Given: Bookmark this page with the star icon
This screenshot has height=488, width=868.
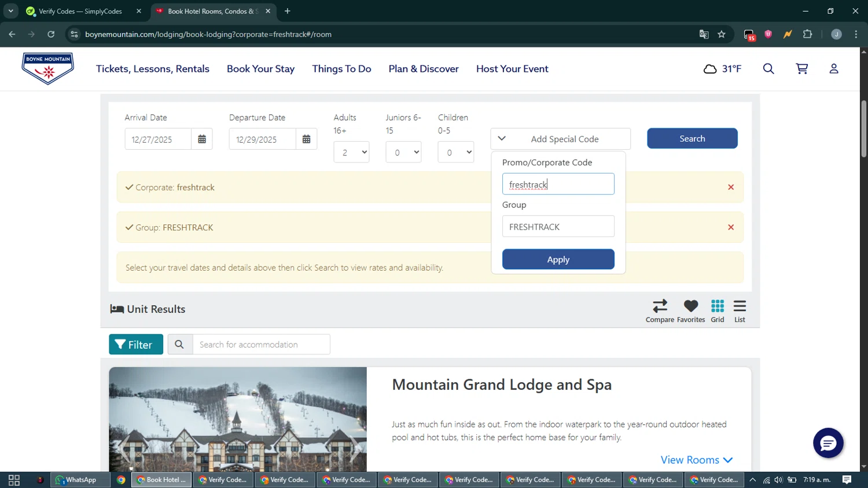Looking at the screenshot, I should [722, 35].
